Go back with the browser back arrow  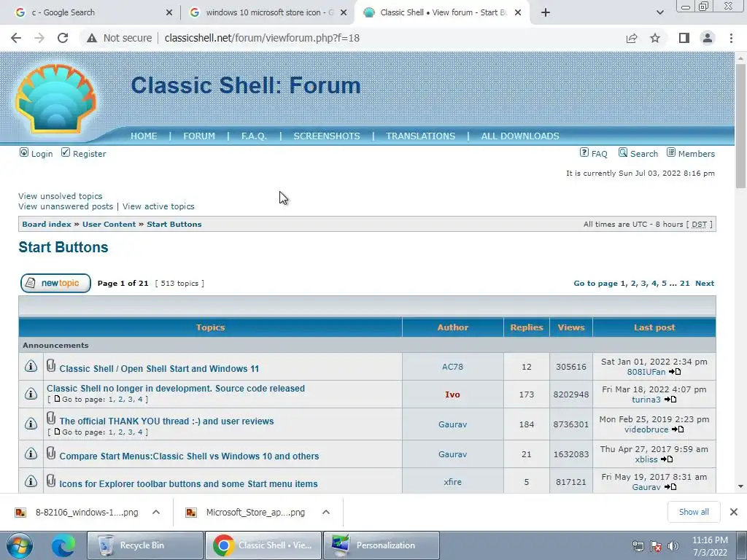pyautogui.click(x=16, y=38)
